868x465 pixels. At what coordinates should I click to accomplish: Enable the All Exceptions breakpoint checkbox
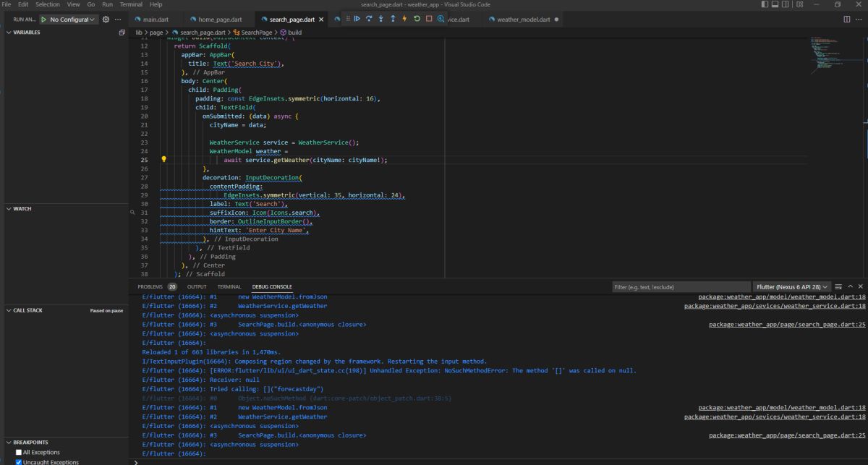pos(19,453)
